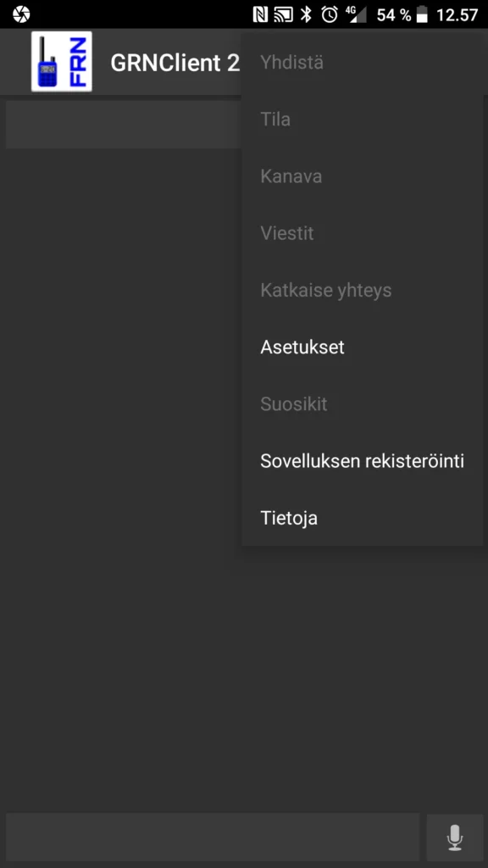Tap the FRN radio app logo
Viewport: 488px width, 868px height.
point(61,61)
